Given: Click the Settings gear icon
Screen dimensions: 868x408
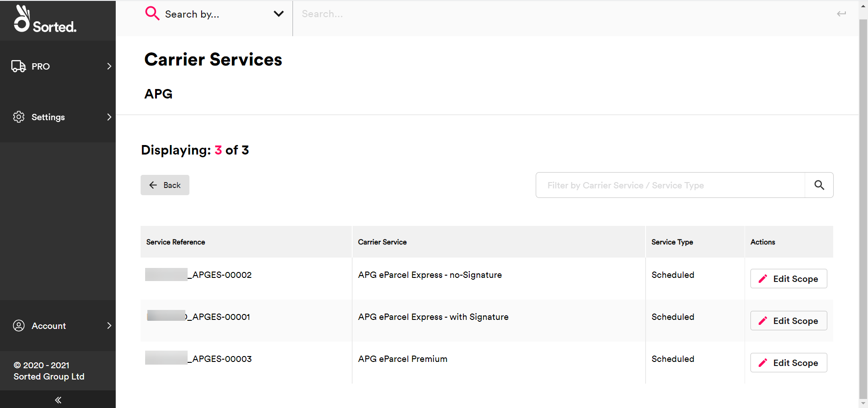Looking at the screenshot, I should (x=19, y=117).
